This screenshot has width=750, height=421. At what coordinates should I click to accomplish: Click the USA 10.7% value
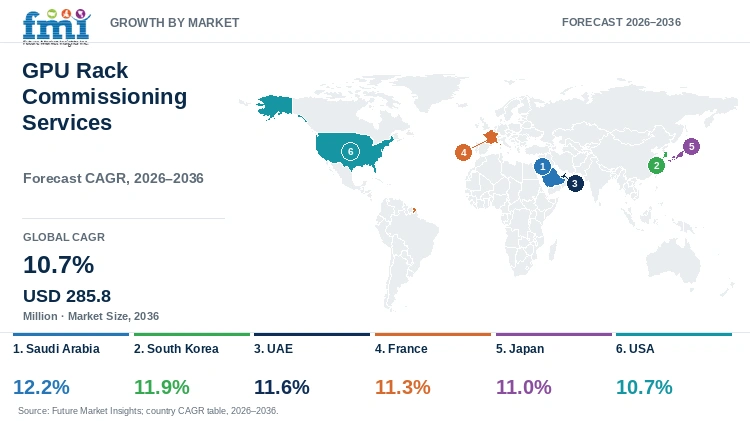[x=644, y=387]
